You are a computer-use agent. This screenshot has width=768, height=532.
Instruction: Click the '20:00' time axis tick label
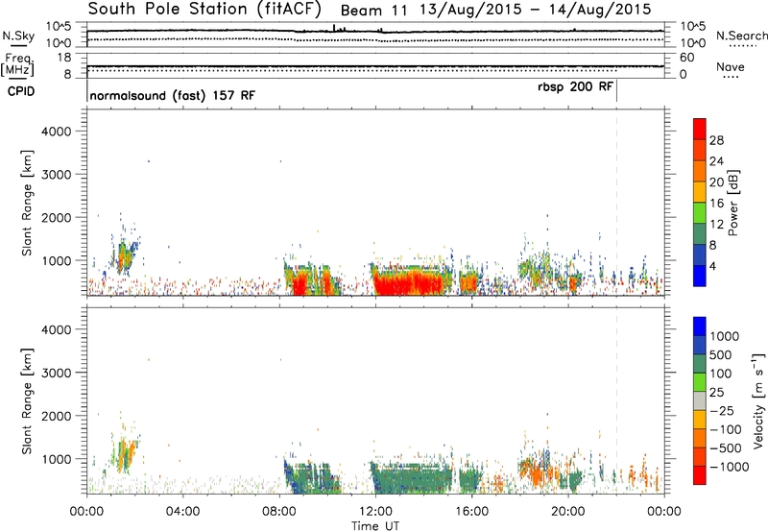tap(567, 512)
